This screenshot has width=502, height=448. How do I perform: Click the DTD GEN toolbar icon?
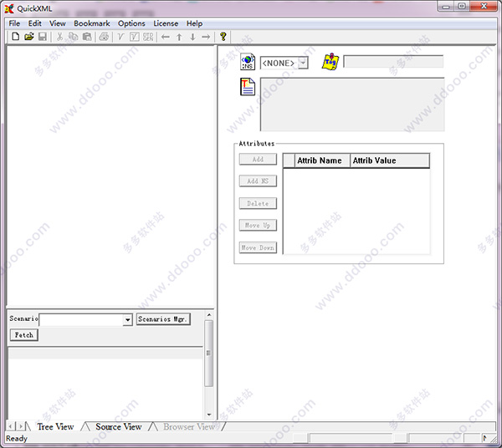pyautogui.click(x=148, y=37)
